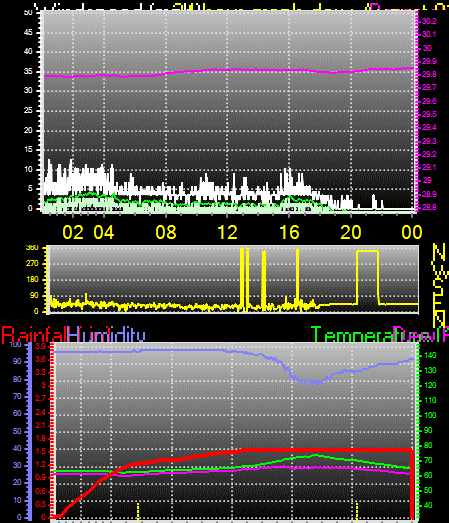The height and width of the screenshot is (523, 449).
Task: Click the magenta Dew point legend label
Action: point(421,335)
